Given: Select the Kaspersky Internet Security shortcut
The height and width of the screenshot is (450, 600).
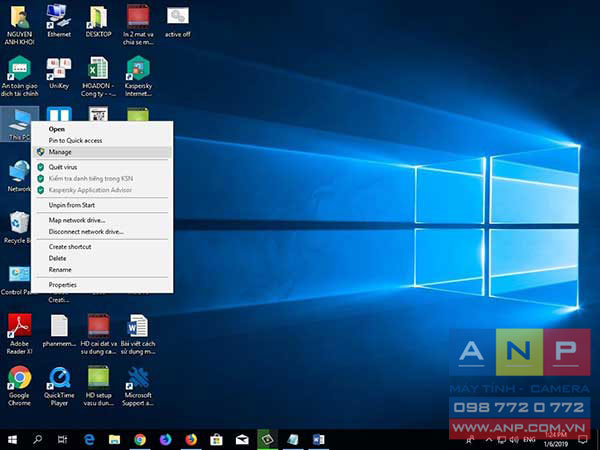Looking at the screenshot, I should [138, 76].
